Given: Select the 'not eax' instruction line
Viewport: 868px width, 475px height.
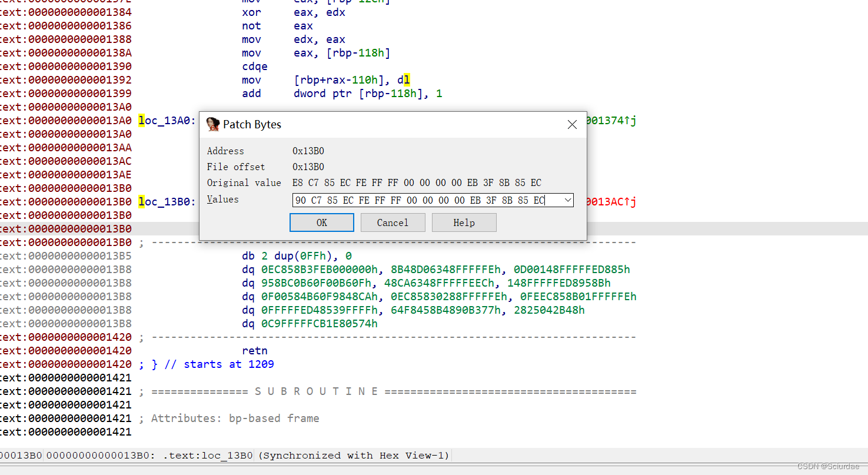Looking at the screenshot, I should coord(277,26).
